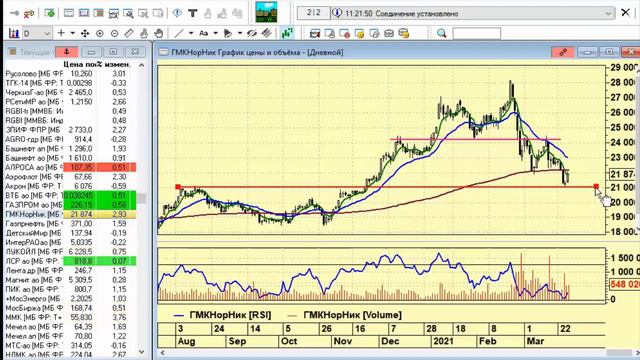640x360 pixels.
Task: Click the right red handle of horizontal line
Action: pyautogui.click(x=596, y=187)
